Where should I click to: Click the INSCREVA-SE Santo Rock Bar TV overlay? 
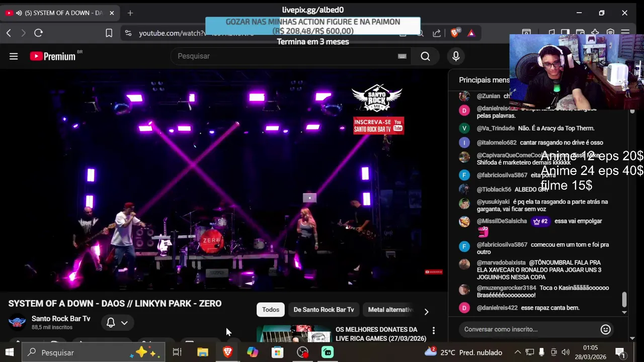point(378,126)
